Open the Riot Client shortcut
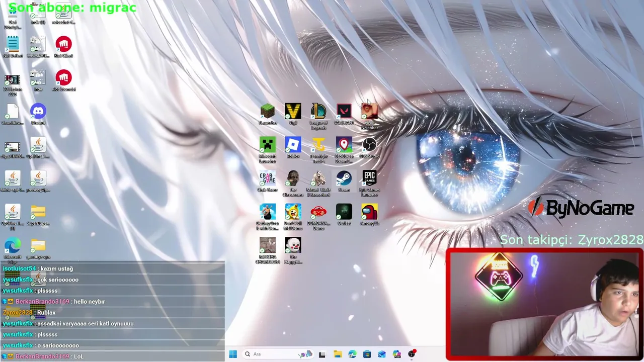 tap(63, 44)
